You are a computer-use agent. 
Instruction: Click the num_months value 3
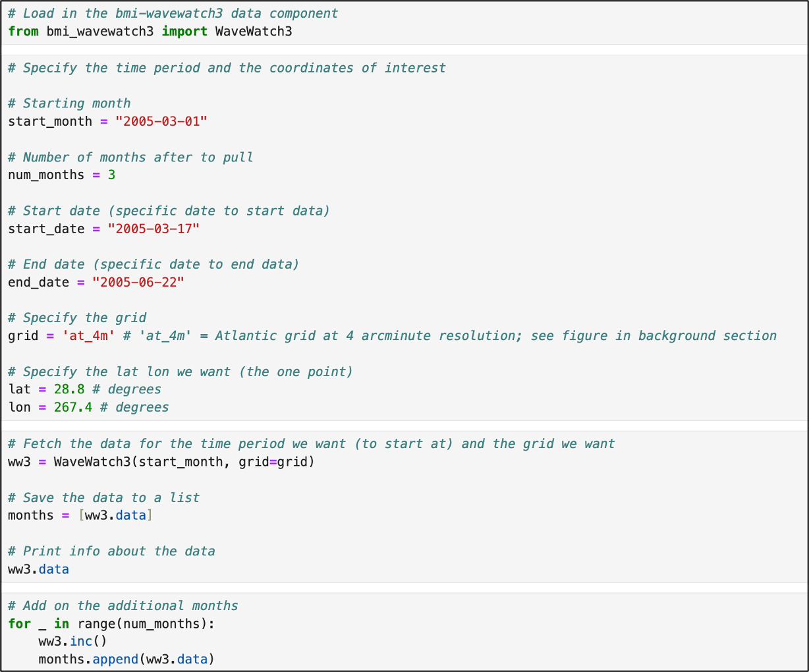111,175
